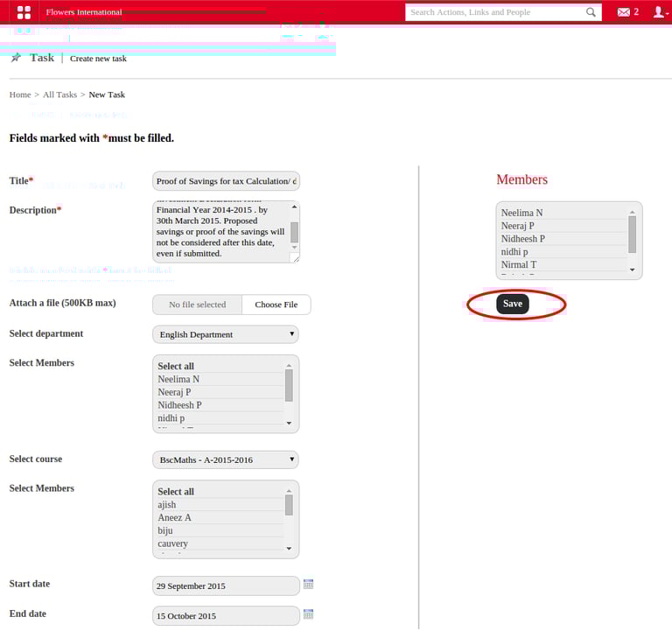The height and width of the screenshot is (638, 672).
Task: Select Neeraj P in department members list
Action: point(220,392)
